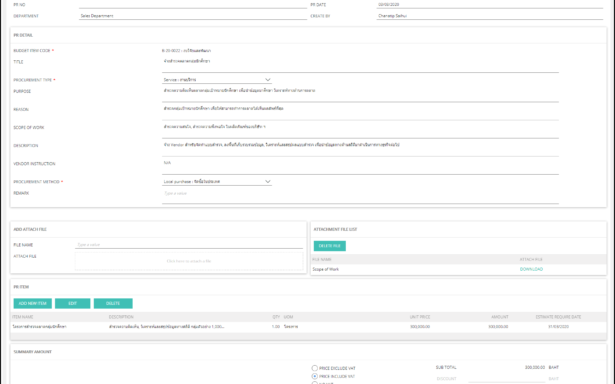The height and width of the screenshot is (384, 615).
Task: Click the Unit Price column header
Action: point(420,317)
